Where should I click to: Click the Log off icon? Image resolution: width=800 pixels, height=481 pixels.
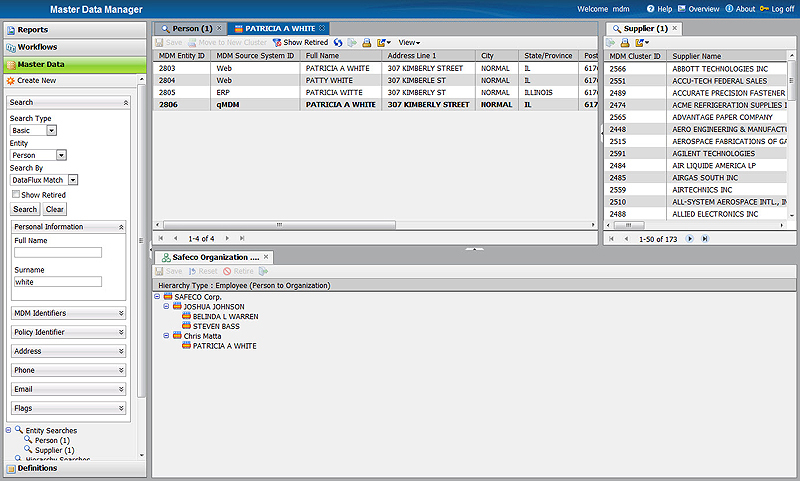[x=765, y=9]
